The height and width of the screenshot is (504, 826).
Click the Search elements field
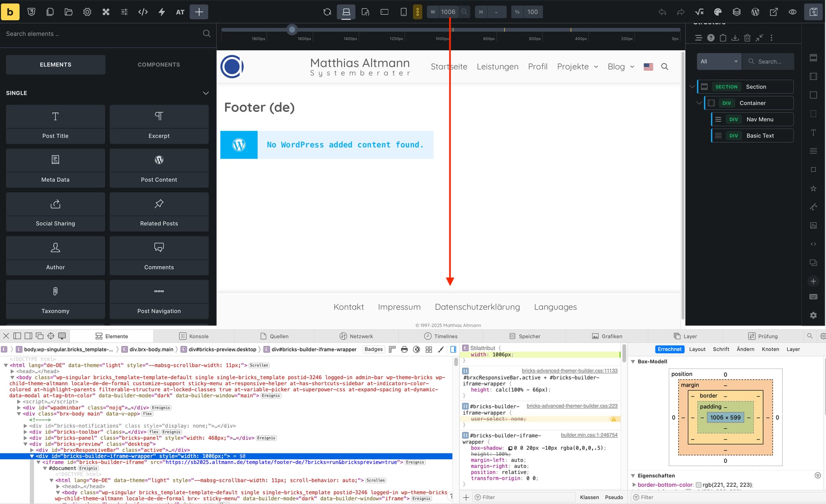point(103,34)
